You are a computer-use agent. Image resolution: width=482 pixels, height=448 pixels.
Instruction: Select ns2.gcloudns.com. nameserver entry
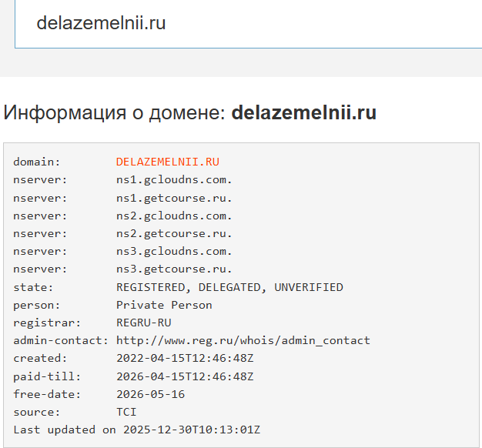174,216
